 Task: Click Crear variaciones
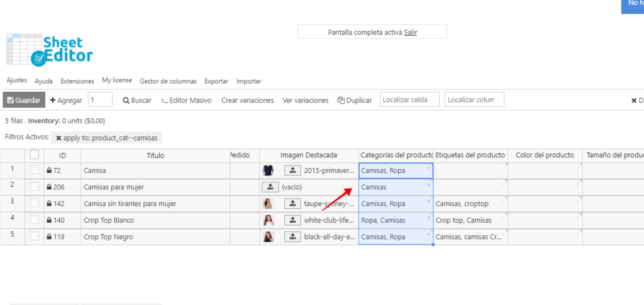tap(248, 100)
